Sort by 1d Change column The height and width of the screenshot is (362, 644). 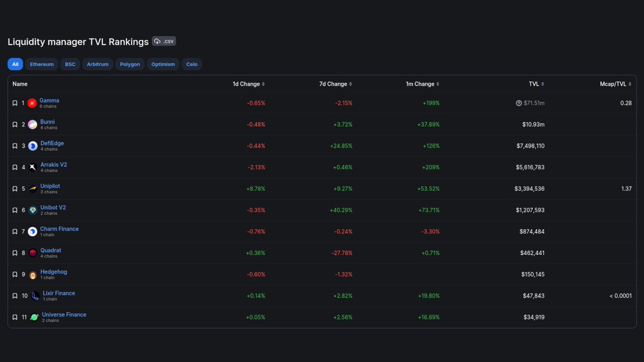[248, 84]
